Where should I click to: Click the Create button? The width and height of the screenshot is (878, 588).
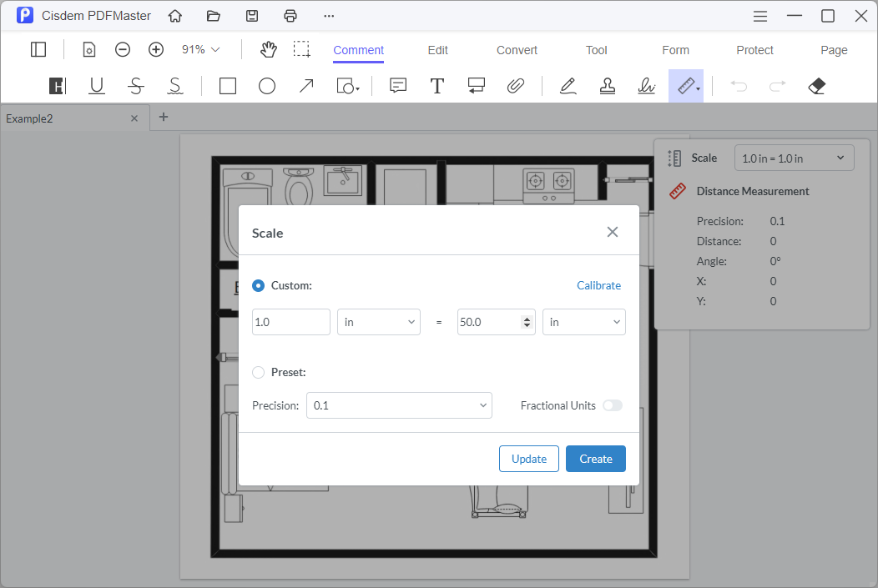tap(596, 459)
